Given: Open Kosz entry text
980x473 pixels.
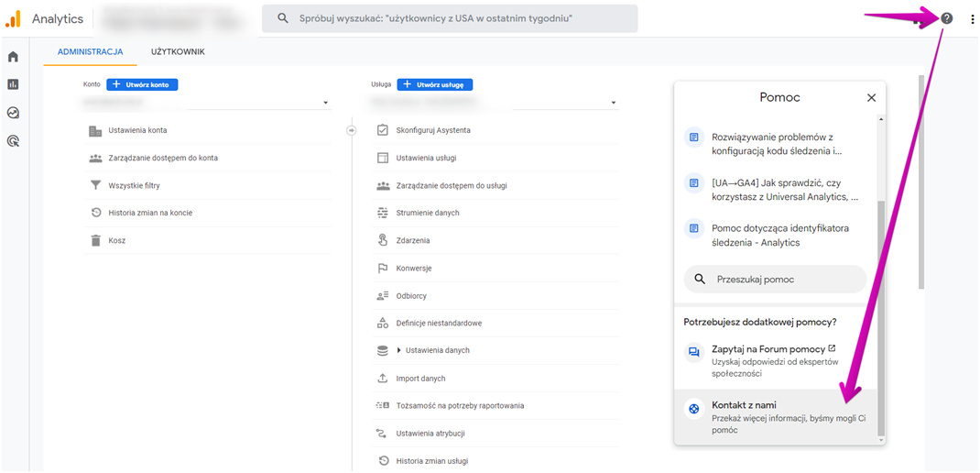Looking at the screenshot, I should click(x=117, y=240).
